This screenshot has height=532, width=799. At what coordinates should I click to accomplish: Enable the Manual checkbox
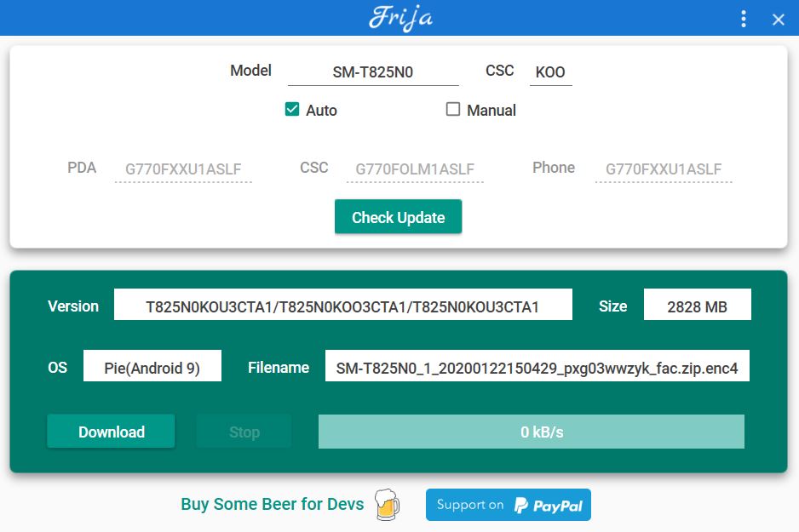point(453,110)
